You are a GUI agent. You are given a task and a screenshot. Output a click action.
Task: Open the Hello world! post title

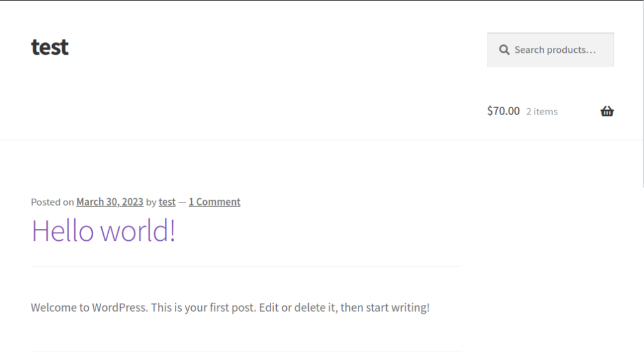pos(104,231)
